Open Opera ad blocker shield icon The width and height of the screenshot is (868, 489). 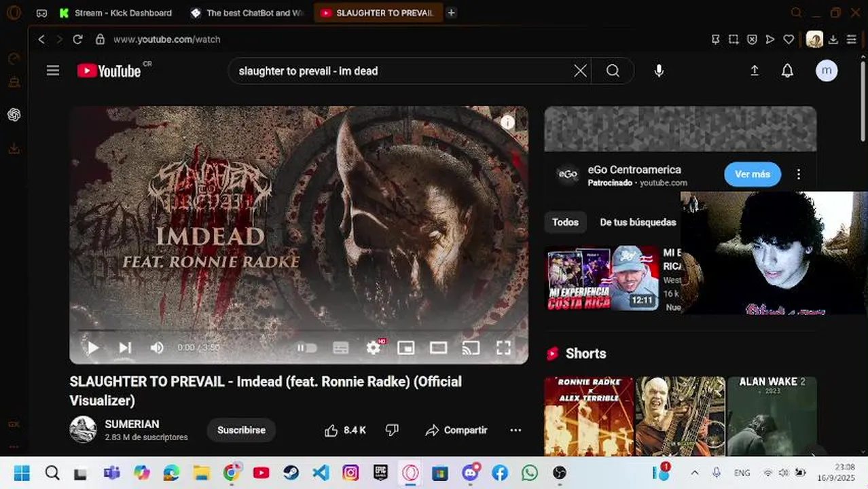(752, 39)
